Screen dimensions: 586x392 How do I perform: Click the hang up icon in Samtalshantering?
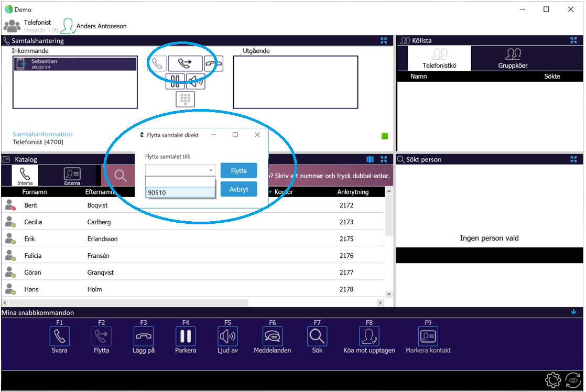coord(213,63)
